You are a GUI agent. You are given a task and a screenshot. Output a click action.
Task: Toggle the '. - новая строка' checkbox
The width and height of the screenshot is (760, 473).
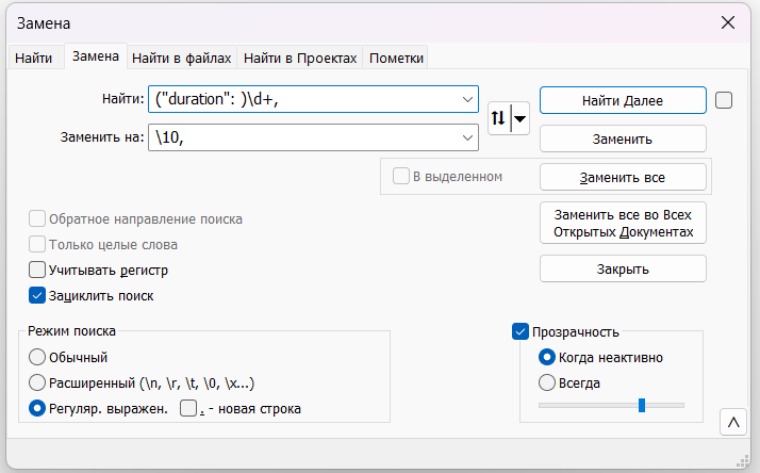click(188, 408)
